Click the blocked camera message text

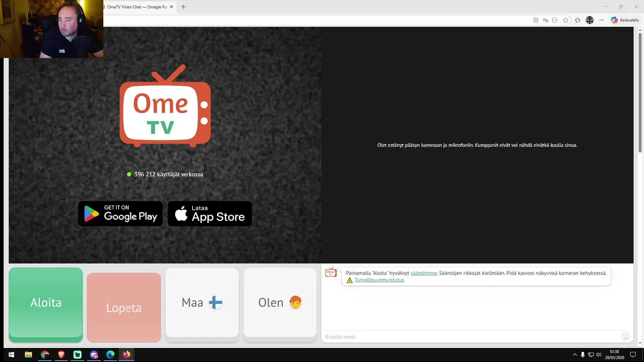pyautogui.click(x=477, y=145)
